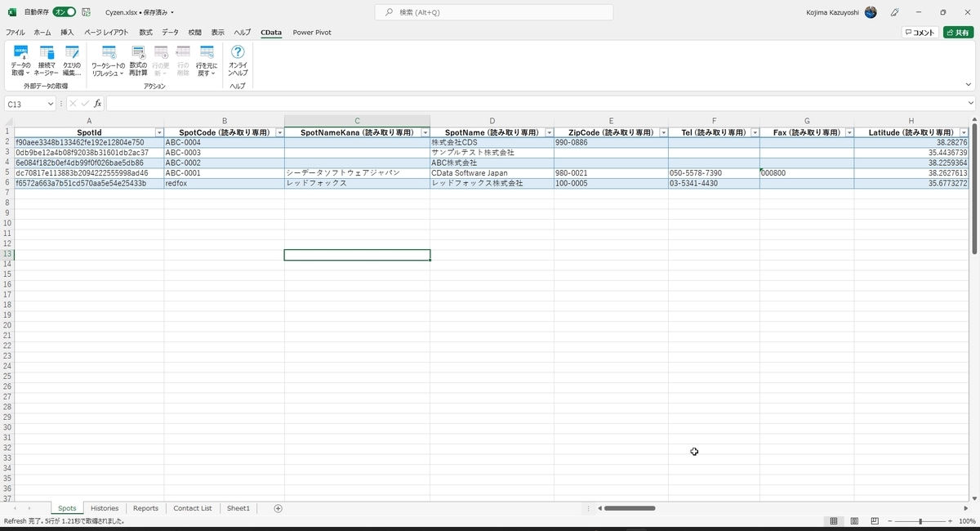Viewport: 980px width, 531px height.
Task: Open the ファイル (File) menu
Action: pyautogui.click(x=16, y=33)
